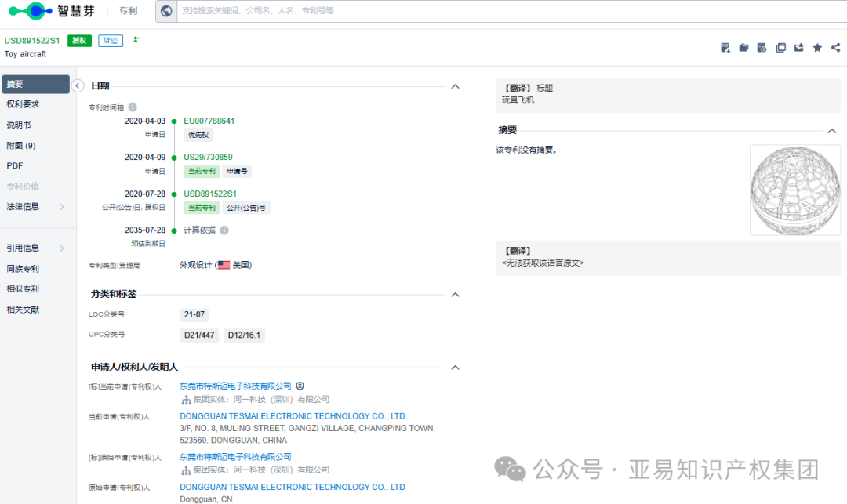Click the folder icon in top-right toolbar
This screenshot has width=847, height=504.
point(743,48)
